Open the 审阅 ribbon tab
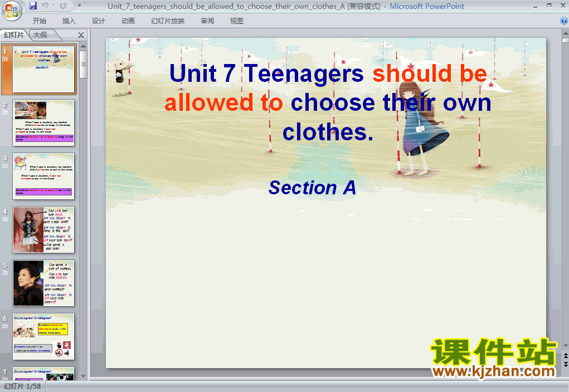This screenshot has height=392, width=569. click(207, 21)
